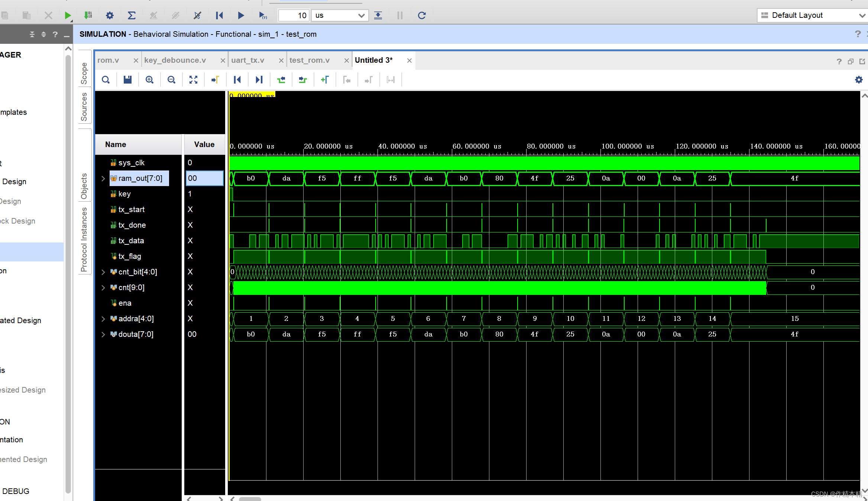Click the waveform Search icon
Viewport: 868px width, 501px height.
[x=106, y=80]
